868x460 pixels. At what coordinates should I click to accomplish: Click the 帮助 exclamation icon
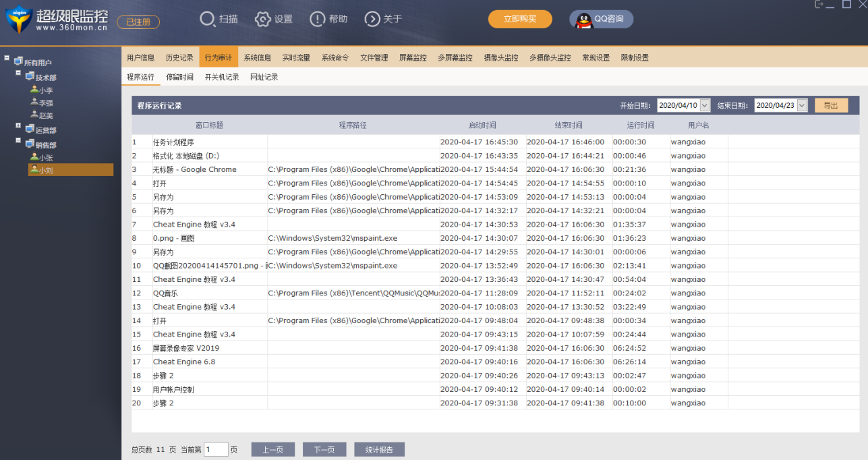318,19
